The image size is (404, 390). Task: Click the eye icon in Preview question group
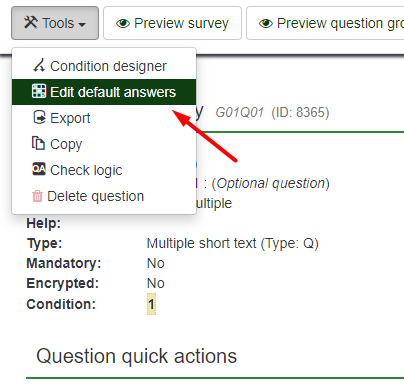(266, 23)
